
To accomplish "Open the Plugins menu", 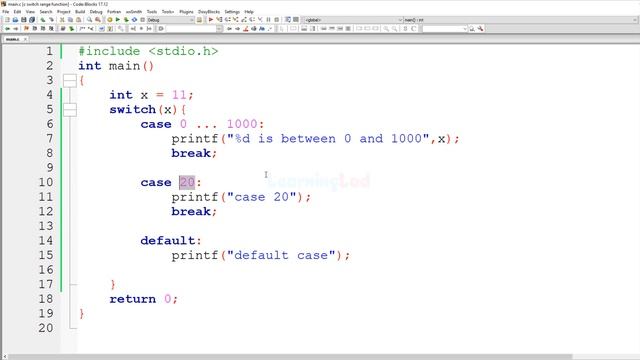I will click(x=186, y=12).
